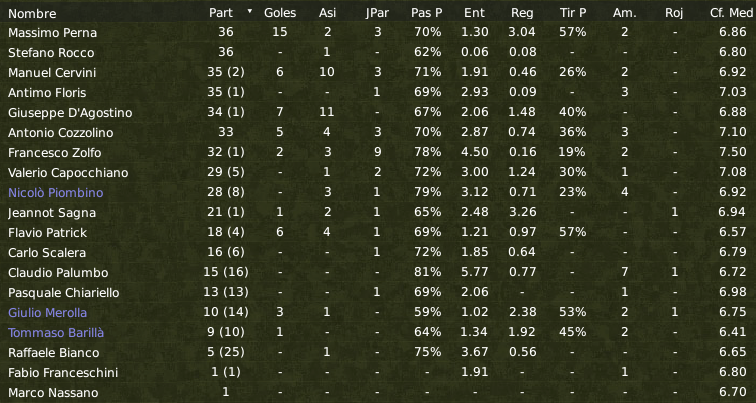Sort players by Asi column
Viewport: 756px width, 403px height.
(x=327, y=13)
